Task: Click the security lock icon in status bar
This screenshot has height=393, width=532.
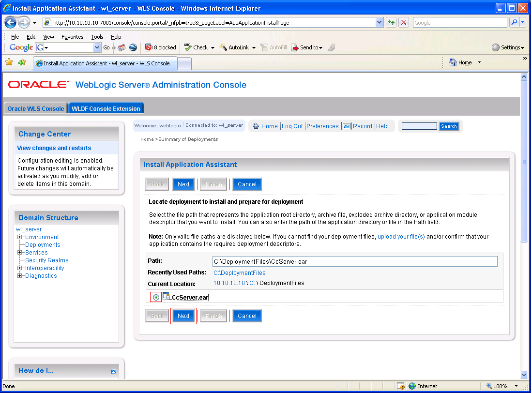Action: tap(401, 386)
